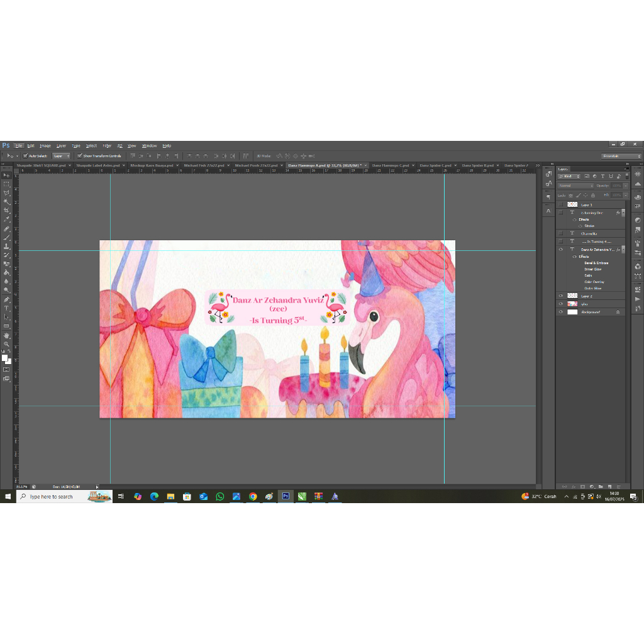The height and width of the screenshot is (644, 644).
Task: Hide the Background layer
Action: coord(561,312)
